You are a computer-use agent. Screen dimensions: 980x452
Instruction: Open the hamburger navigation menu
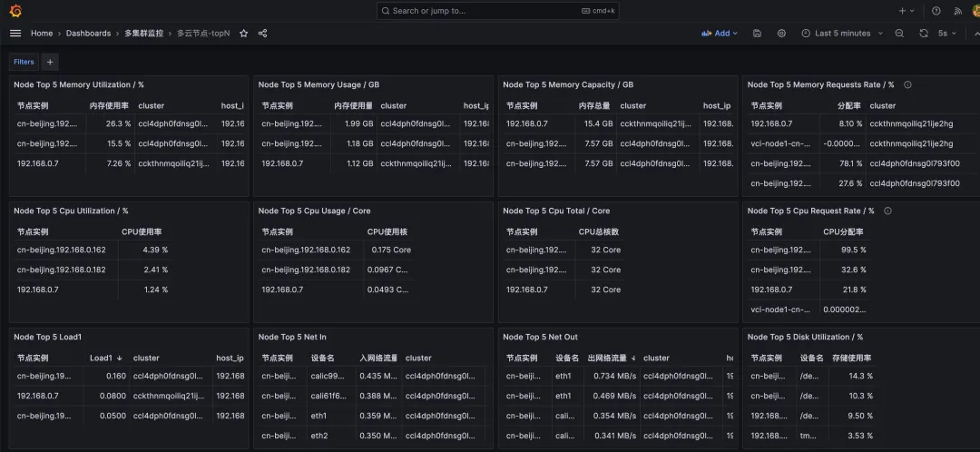point(15,34)
